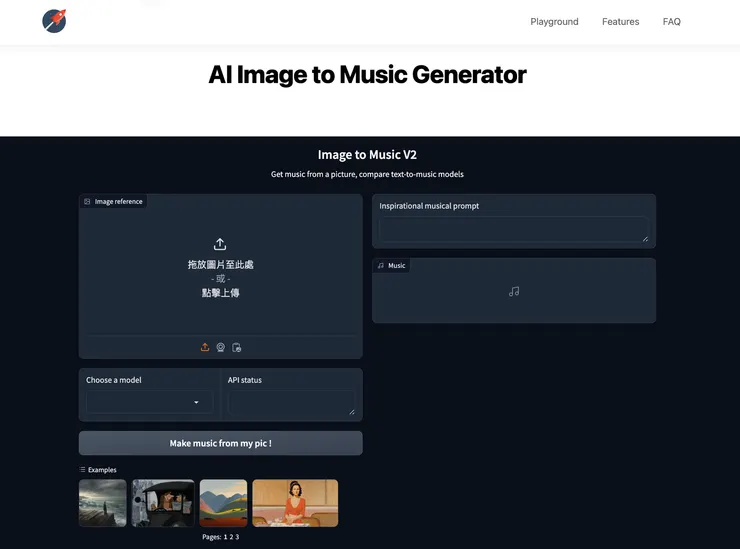Click the API status resize handle
This screenshot has width=740, height=549.
tap(352, 412)
